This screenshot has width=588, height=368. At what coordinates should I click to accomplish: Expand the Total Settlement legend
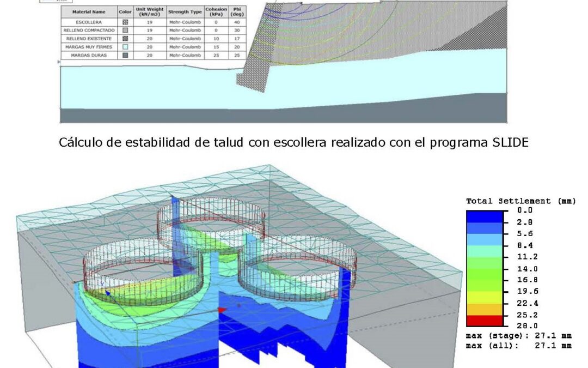click(x=520, y=201)
